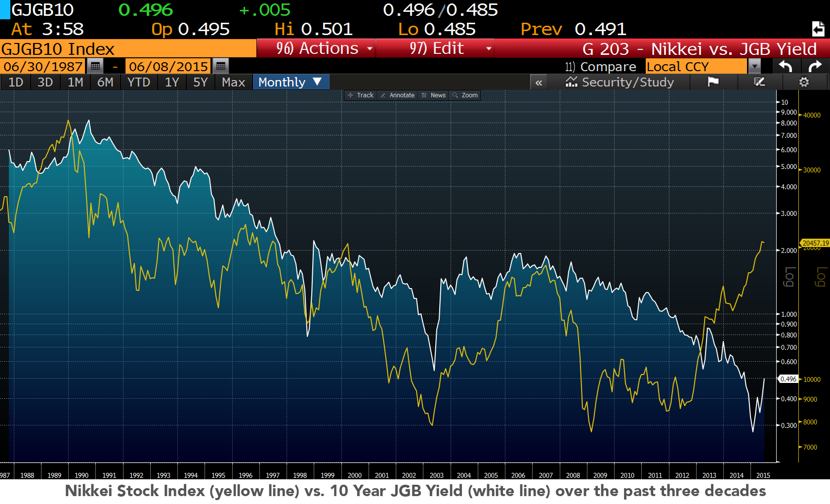The width and height of the screenshot is (830, 504).
Task: Click the flag icon in the toolbar
Action: (713, 82)
